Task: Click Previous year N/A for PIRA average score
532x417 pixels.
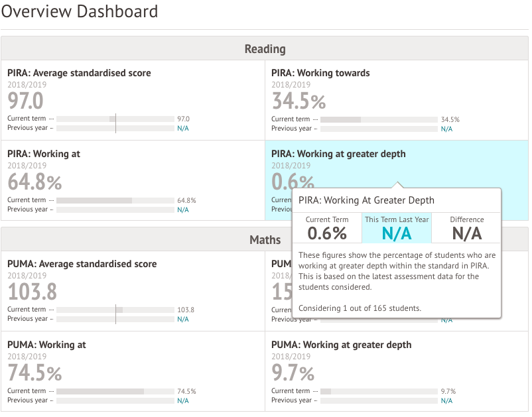Action: tap(182, 129)
